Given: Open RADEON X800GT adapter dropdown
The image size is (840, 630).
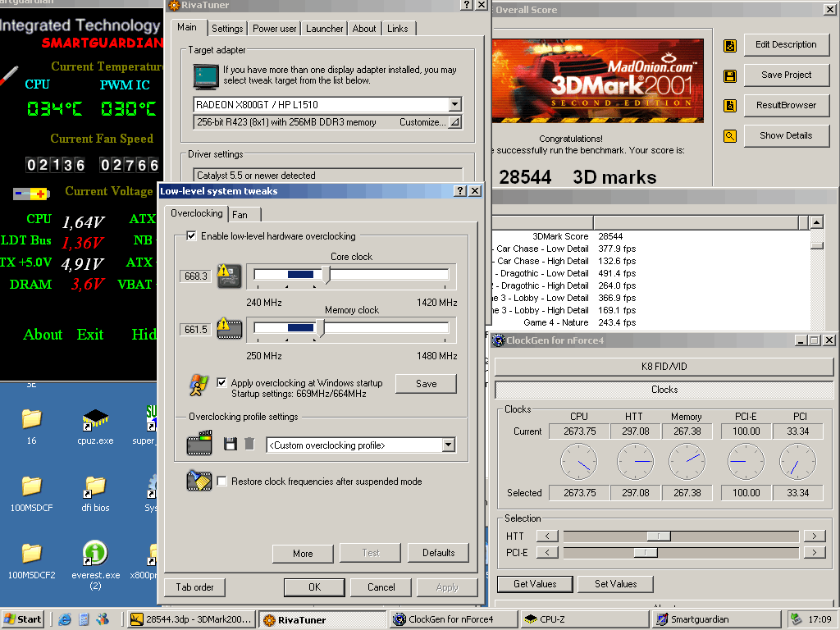Looking at the screenshot, I should (454, 104).
